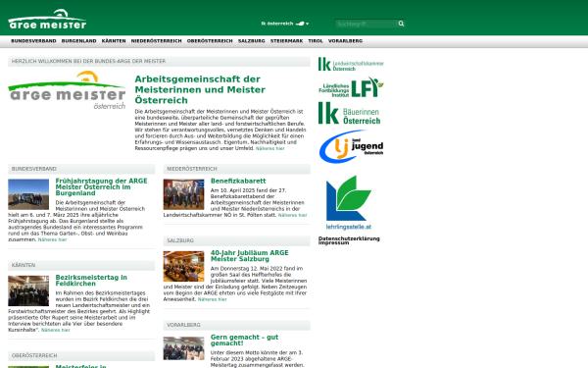
Task: Click the Bundesverband section header
Action: [81, 169]
